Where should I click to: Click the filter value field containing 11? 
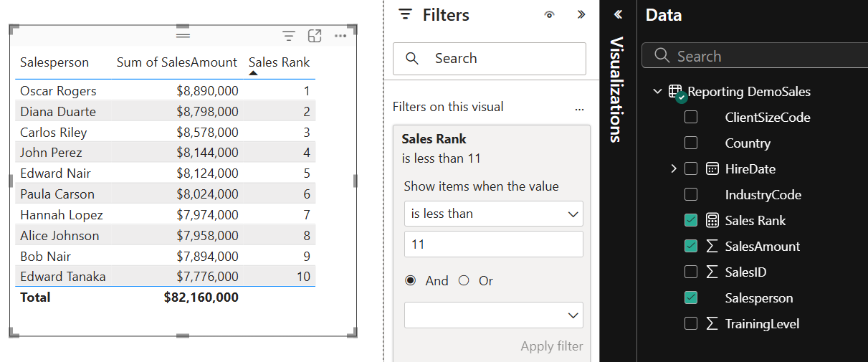[x=494, y=244]
